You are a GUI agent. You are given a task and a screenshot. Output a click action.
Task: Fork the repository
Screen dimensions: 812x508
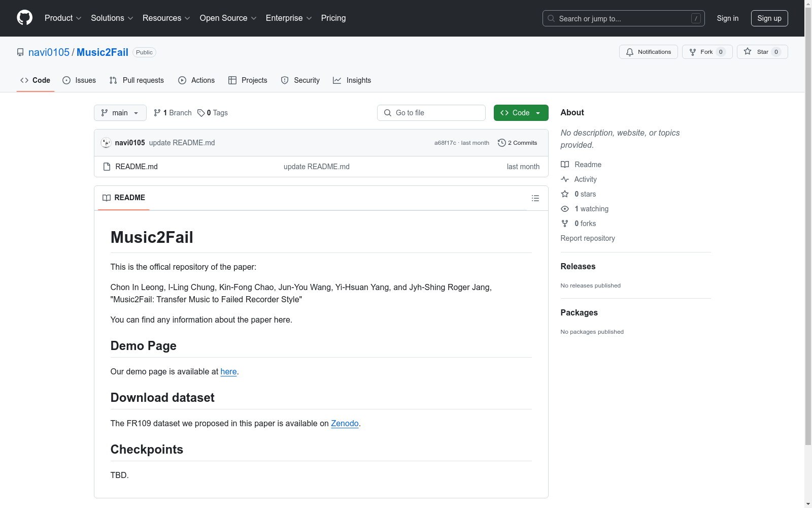pos(707,52)
